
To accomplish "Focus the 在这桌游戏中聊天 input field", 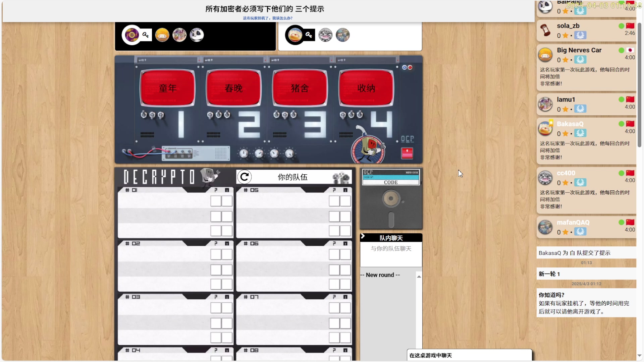I will tap(470, 355).
